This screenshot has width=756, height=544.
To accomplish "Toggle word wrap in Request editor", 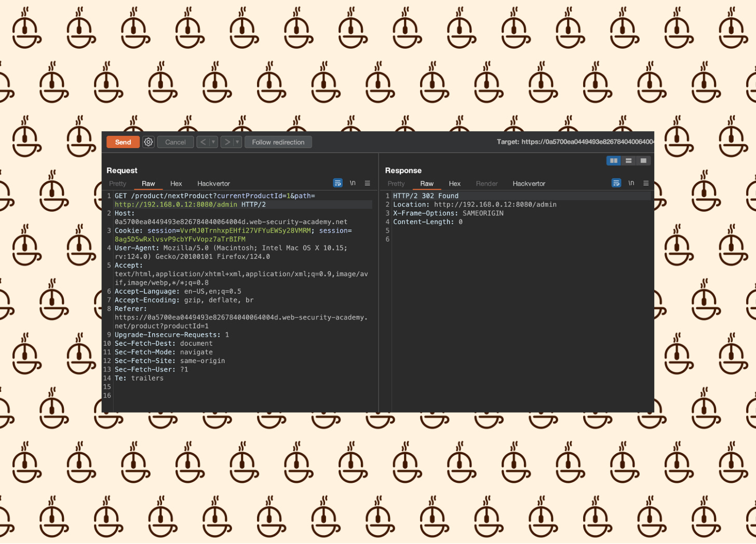I will click(x=337, y=183).
